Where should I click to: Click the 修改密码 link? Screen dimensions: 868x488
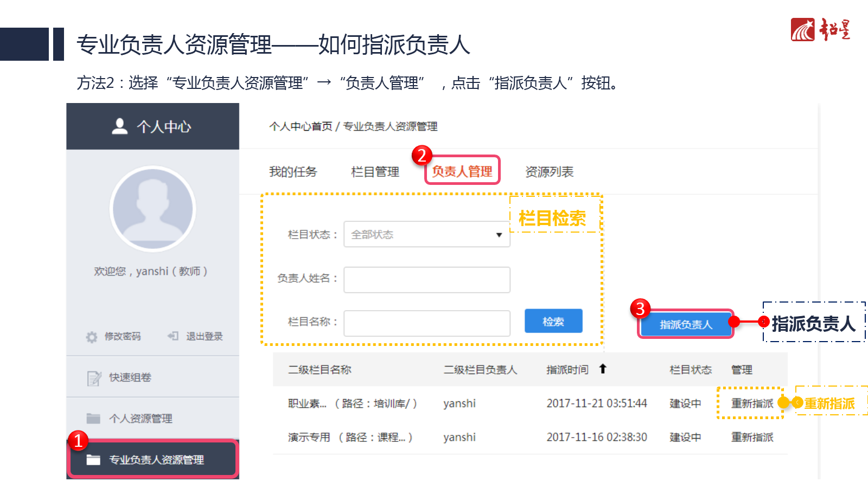click(x=123, y=336)
